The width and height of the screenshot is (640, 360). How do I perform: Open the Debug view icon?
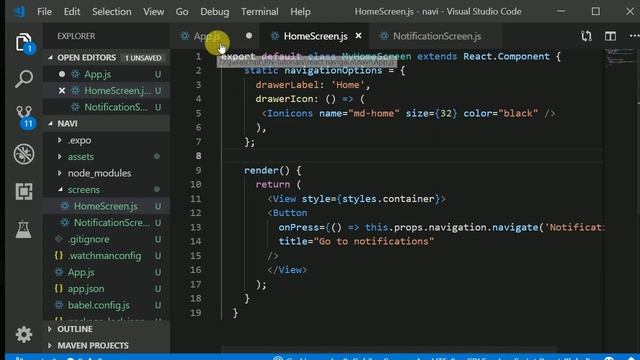coord(24,154)
